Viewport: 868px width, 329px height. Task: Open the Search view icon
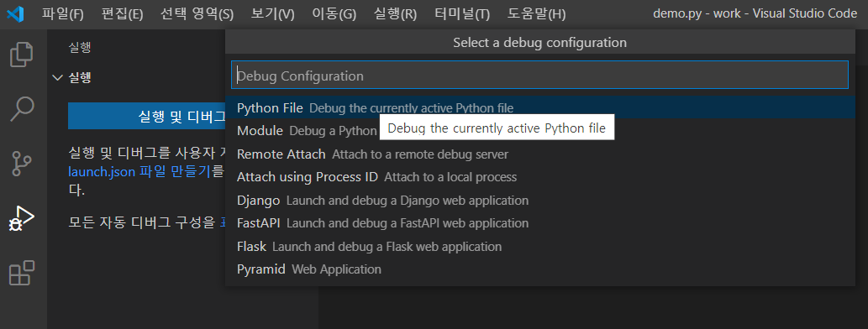click(22, 109)
